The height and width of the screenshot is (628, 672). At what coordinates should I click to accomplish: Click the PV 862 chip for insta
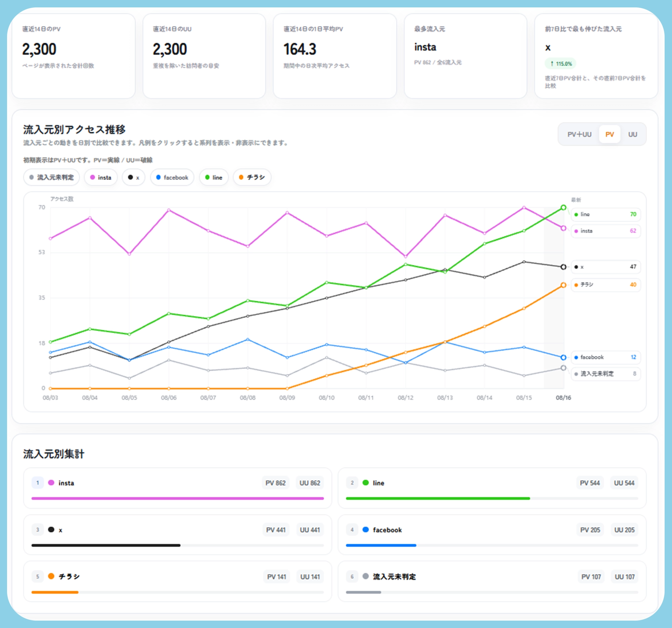point(276,483)
